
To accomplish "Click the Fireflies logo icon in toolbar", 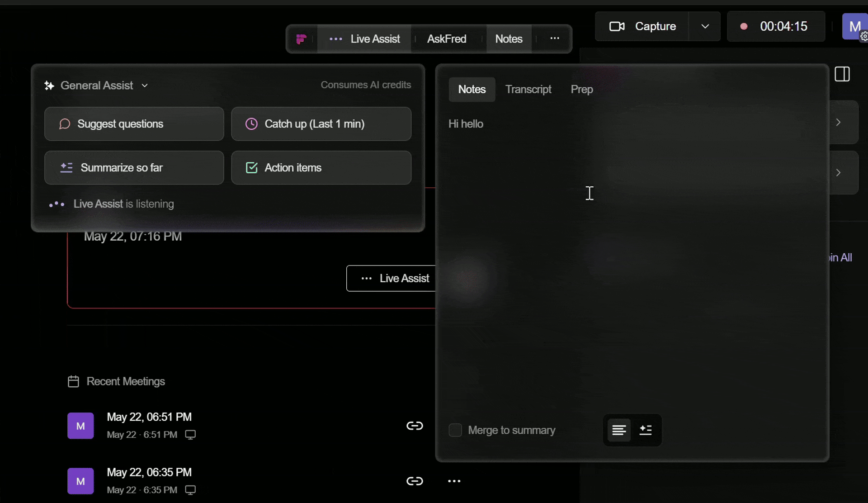I will coord(302,39).
